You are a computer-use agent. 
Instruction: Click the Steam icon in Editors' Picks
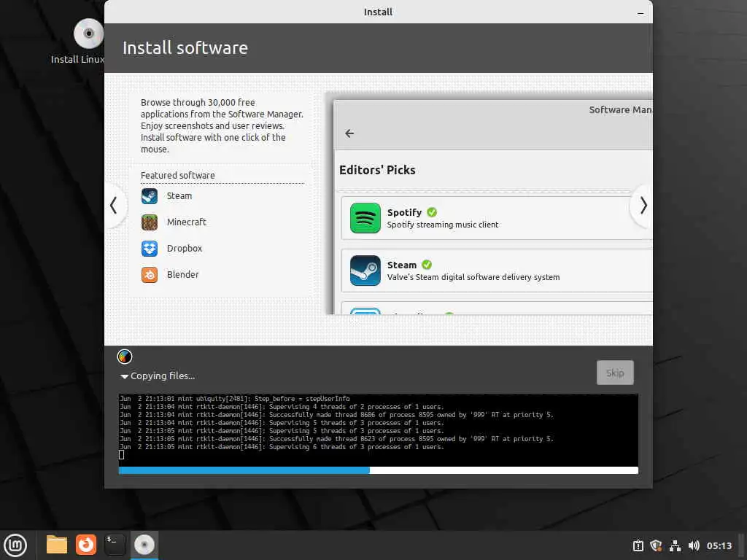coord(365,271)
